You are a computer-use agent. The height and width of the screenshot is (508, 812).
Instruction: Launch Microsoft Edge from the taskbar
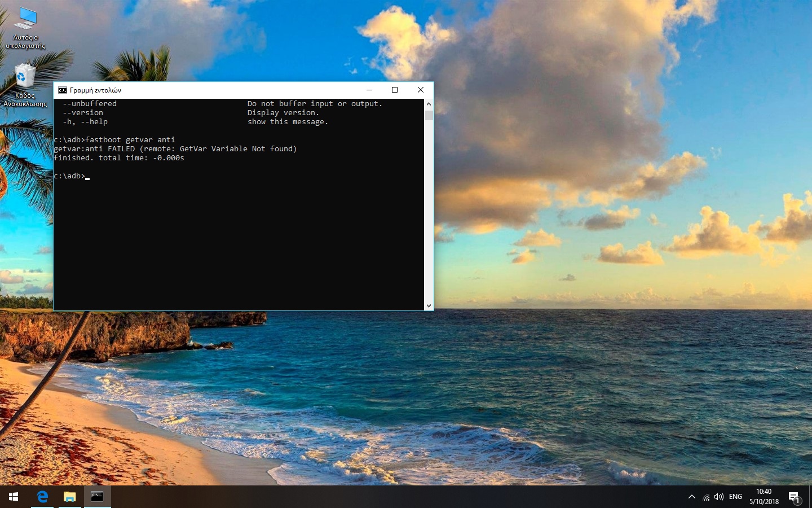click(x=42, y=497)
